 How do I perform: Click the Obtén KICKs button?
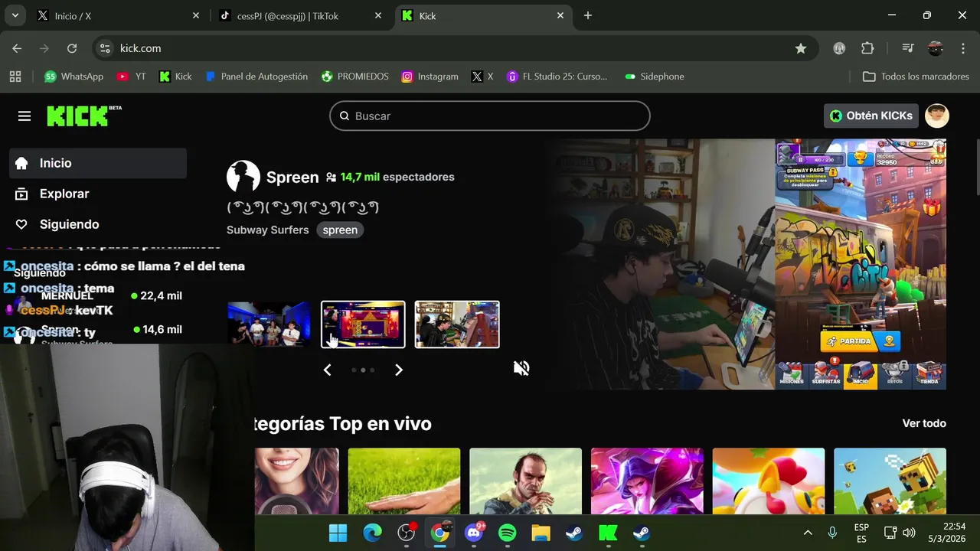[x=871, y=116]
